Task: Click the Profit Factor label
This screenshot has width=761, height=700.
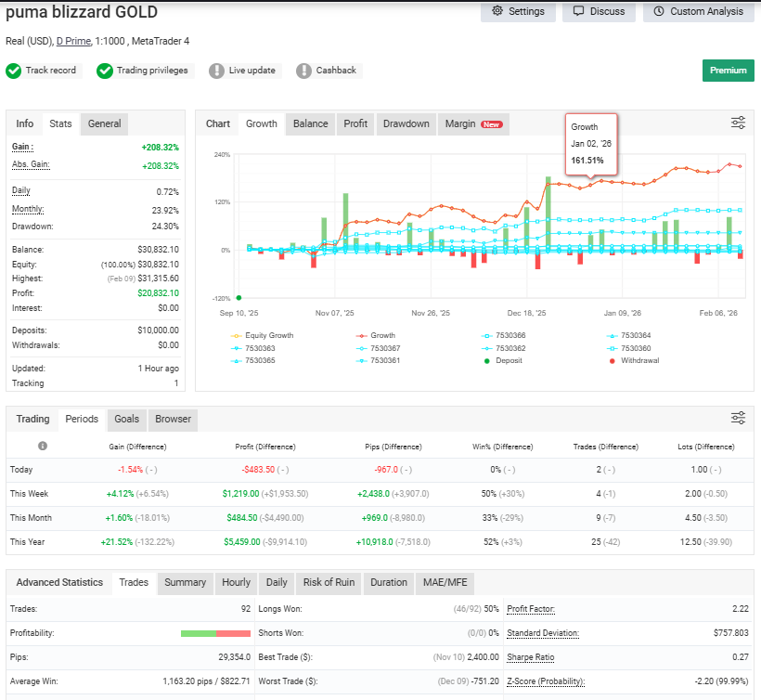Action: (531, 609)
